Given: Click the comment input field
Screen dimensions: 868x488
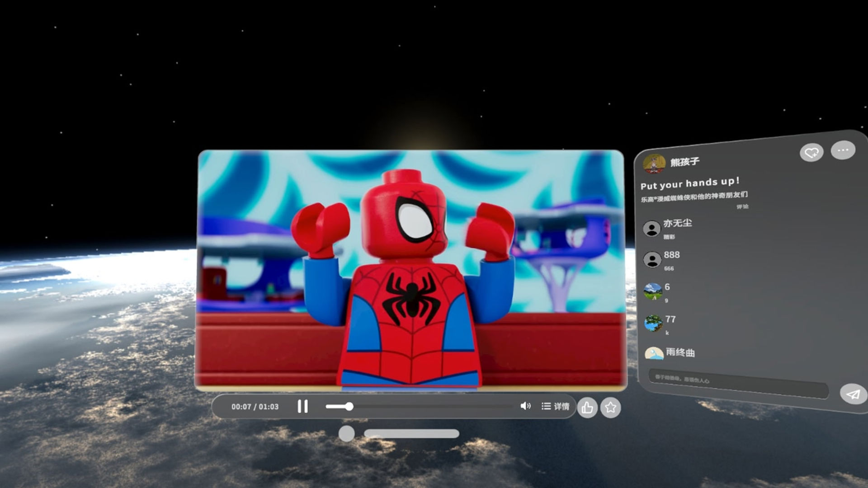Looking at the screenshot, I should (x=738, y=383).
